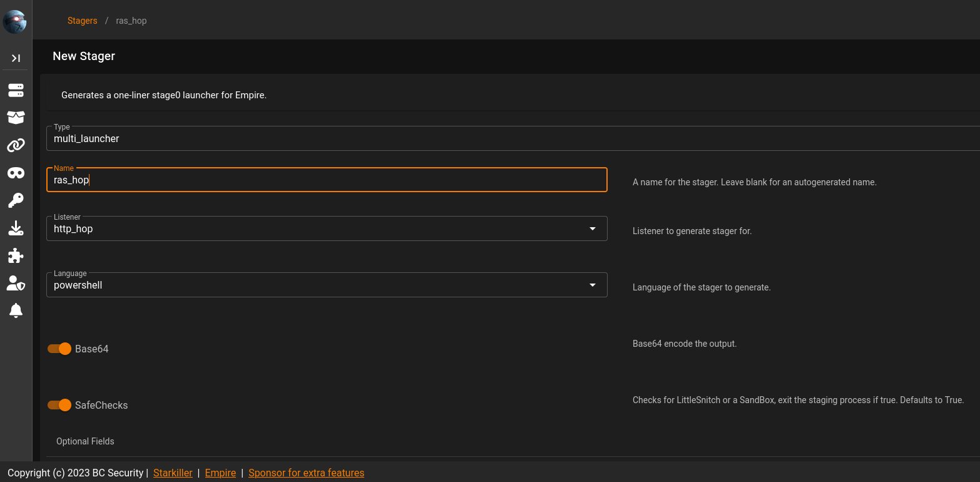Image resolution: width=980 pixels, height=482 pixels.
Task: Expand the sidebar navigation drawer
Action: click(16, 58)
